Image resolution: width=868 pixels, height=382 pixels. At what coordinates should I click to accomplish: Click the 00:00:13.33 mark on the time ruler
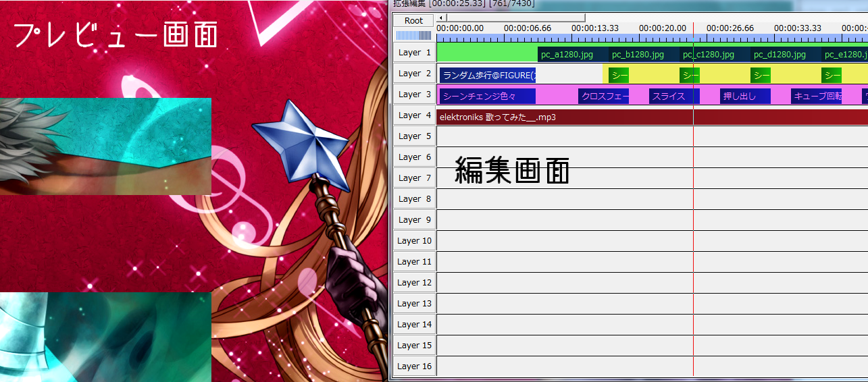[595, 28]
